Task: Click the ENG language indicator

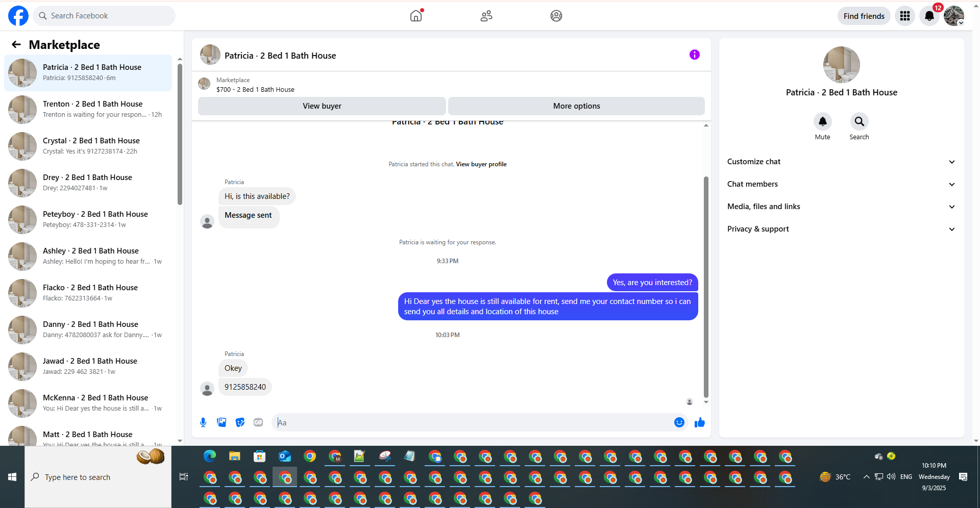Action: click(x=906, y=477)
